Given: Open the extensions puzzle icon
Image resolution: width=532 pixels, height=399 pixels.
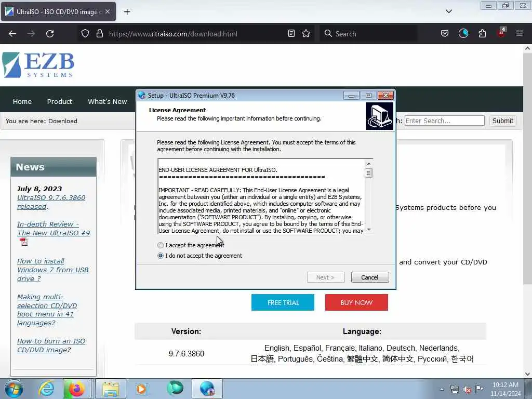Looking at the screenshot, I should pos(482,33).
